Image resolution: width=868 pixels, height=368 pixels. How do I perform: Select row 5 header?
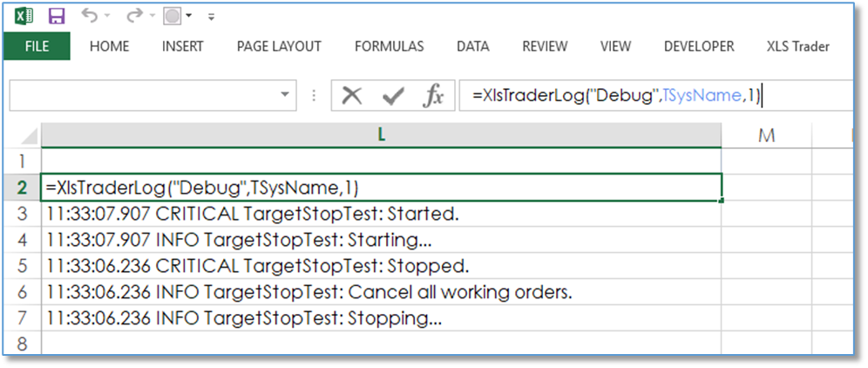22,265
